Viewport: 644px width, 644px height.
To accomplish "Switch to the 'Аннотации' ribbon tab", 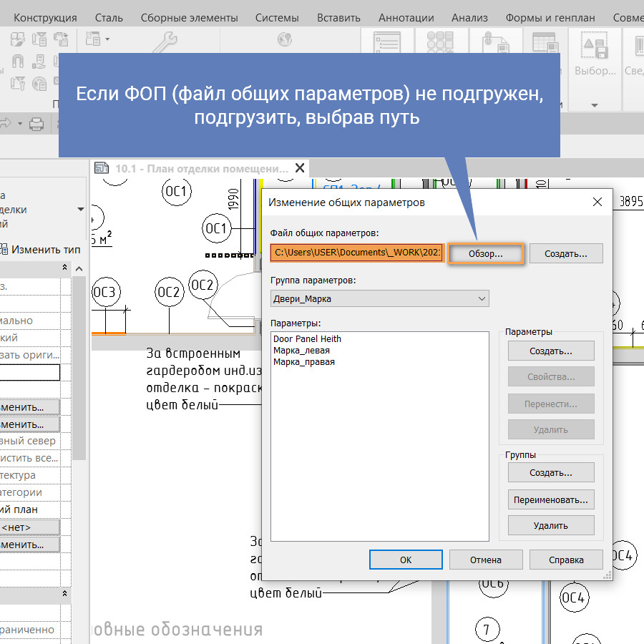I will click(x=406, y=17).
